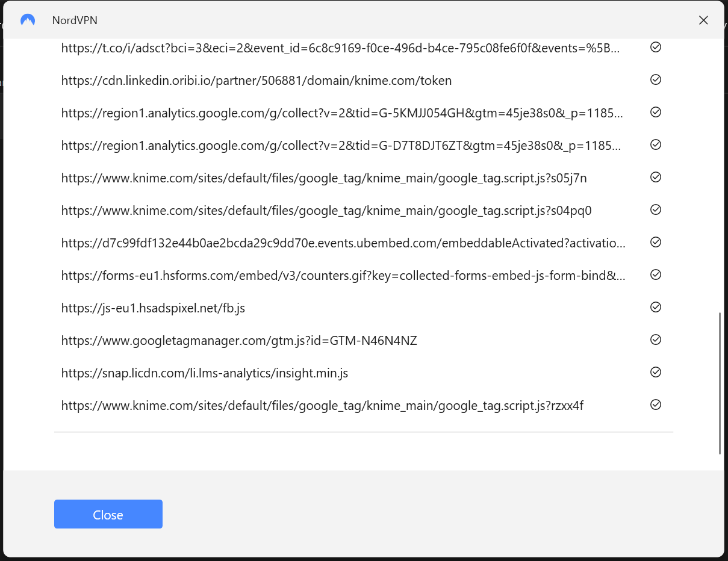The width and height of the screenshot is (728, 561).
Task: Select googletagmanager gtm.js GTM-N46N4NZ URL
Action: [x=239, y=341]
